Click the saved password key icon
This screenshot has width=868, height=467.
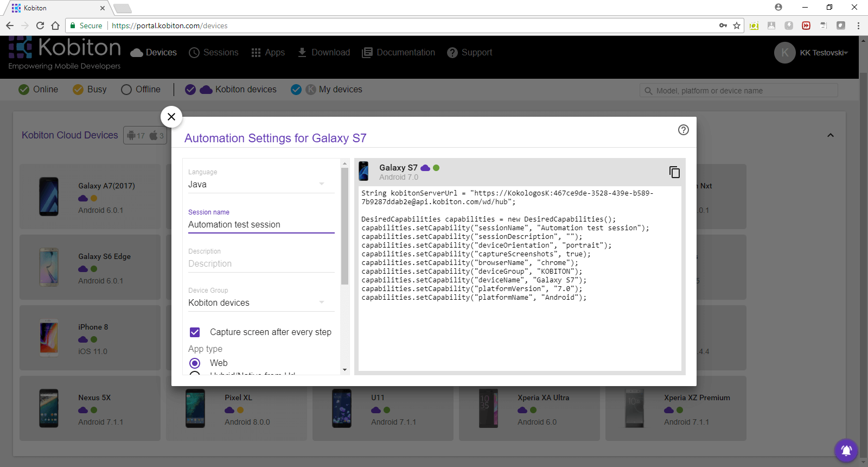723,26
